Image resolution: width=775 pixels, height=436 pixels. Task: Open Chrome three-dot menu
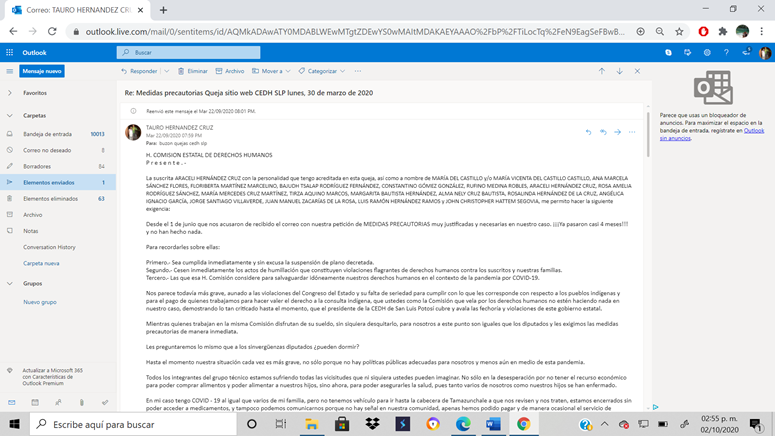pos(762,32)
